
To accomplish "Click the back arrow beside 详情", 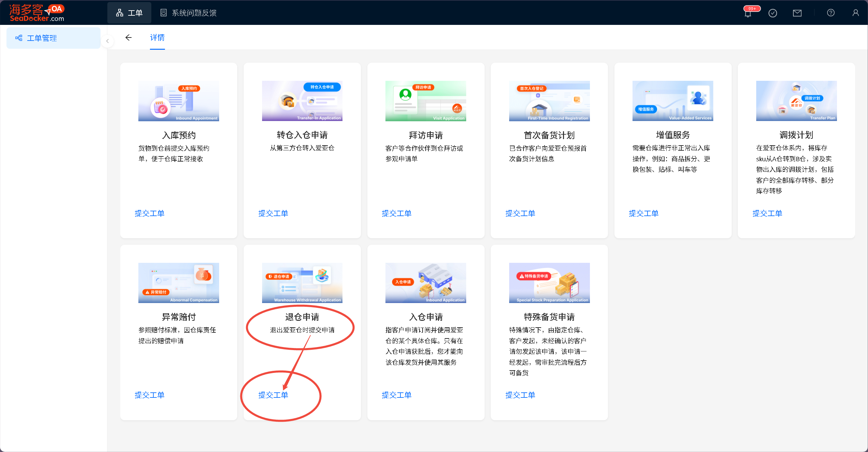I will [x=128, y=37].
